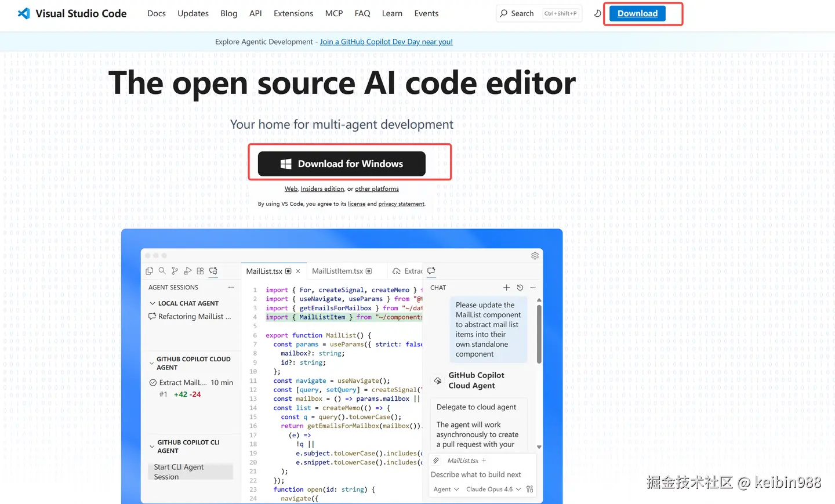Click unsaved indicator on MailList.tsx tab
The height and width of the screenshot is (504, 835).
[x=288, y=271]
